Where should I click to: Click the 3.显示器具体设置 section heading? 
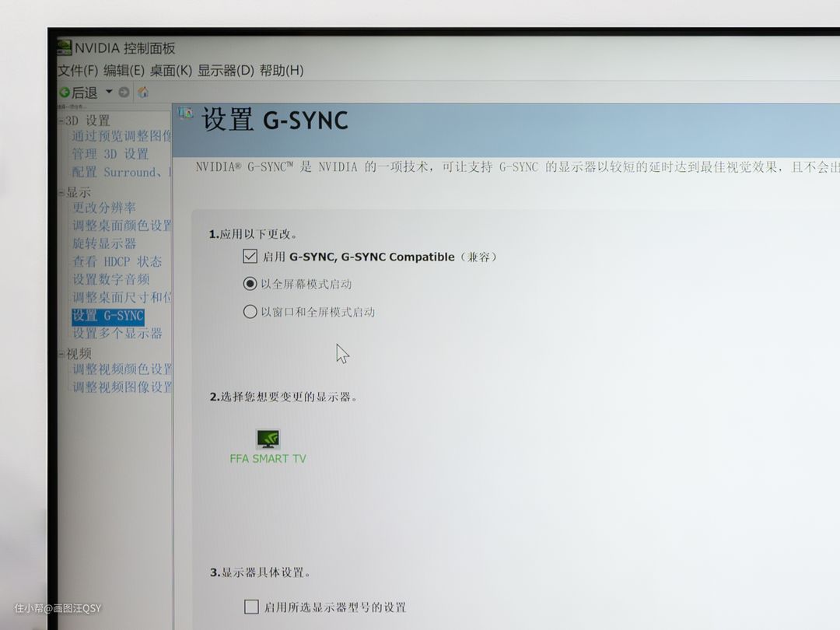261,572
